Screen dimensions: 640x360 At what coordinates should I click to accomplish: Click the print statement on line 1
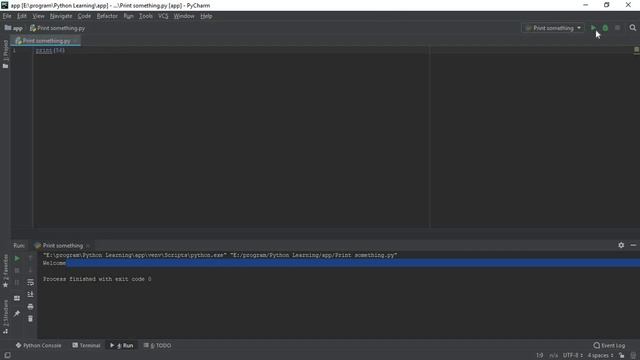coord(50,51)
